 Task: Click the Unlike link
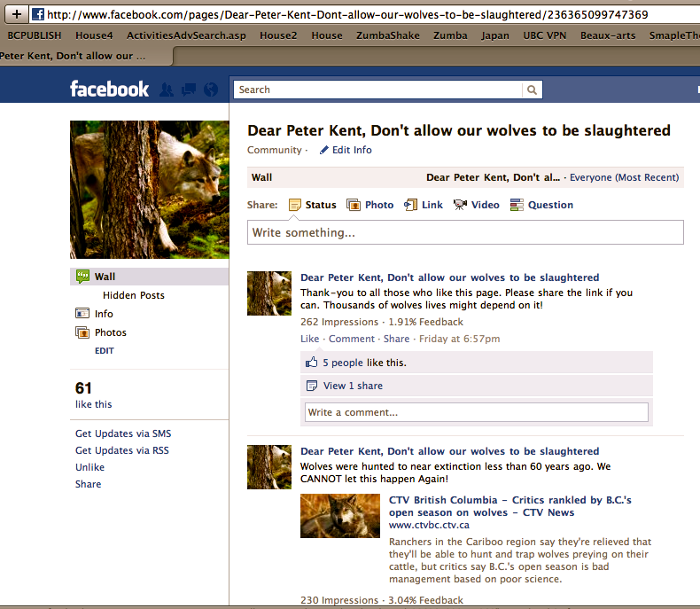[89, 467]
